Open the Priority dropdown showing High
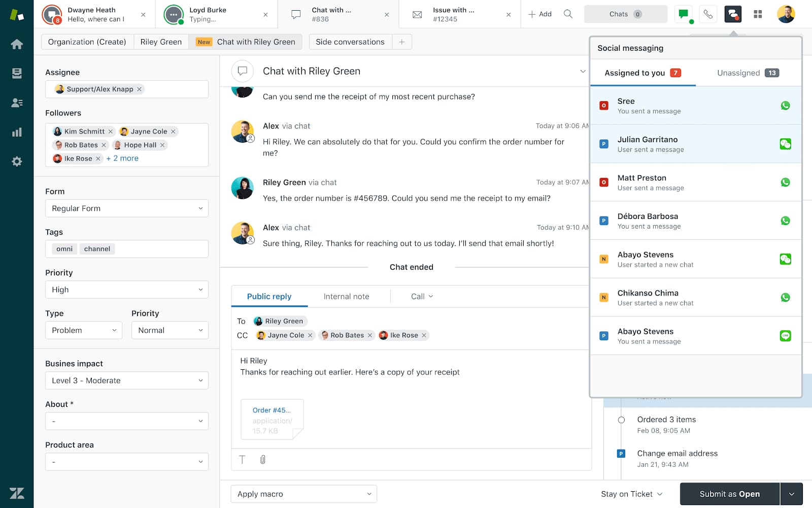 [126, 289]
